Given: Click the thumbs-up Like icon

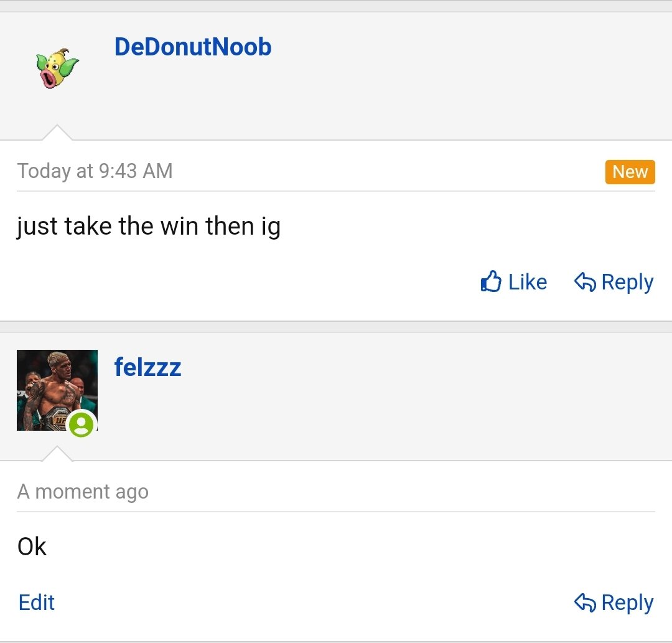Looking at the screenshot, I should pyautogui.click(x=491, y=281).
